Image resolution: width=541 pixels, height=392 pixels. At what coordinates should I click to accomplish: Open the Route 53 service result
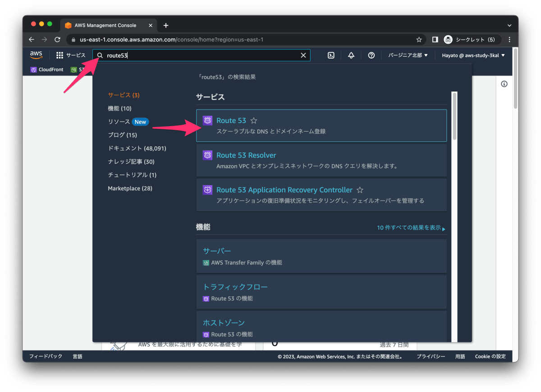click(x=321, y=126)
